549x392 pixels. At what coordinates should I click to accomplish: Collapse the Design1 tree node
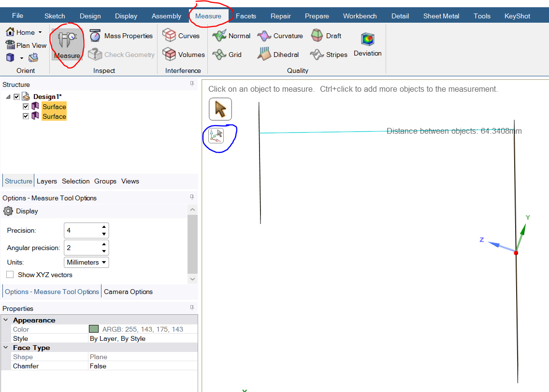pyautogui.click(x=8, y=97)
